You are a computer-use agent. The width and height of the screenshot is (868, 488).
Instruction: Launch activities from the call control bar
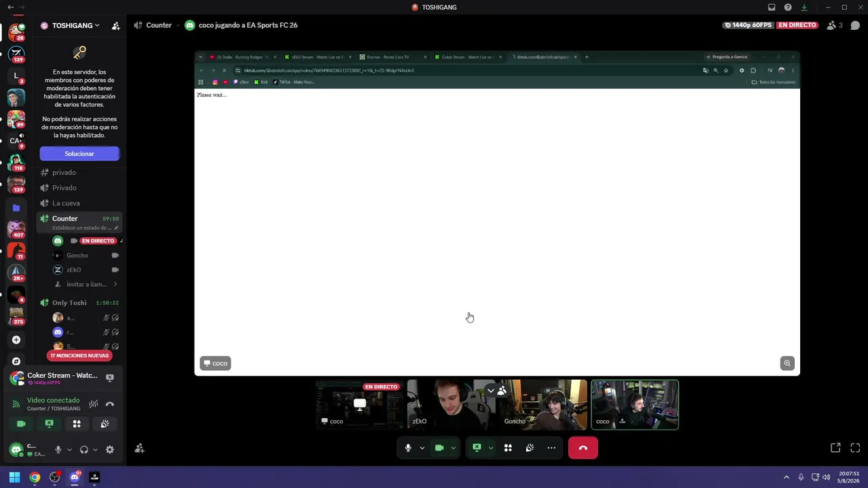(508, 448)
